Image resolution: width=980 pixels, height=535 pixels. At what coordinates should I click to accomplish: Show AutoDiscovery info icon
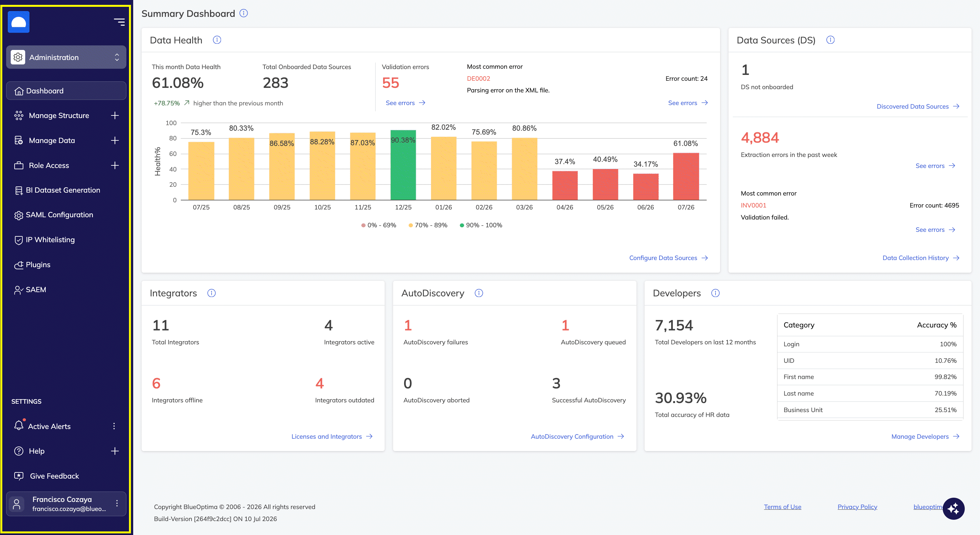coord(479,293)
